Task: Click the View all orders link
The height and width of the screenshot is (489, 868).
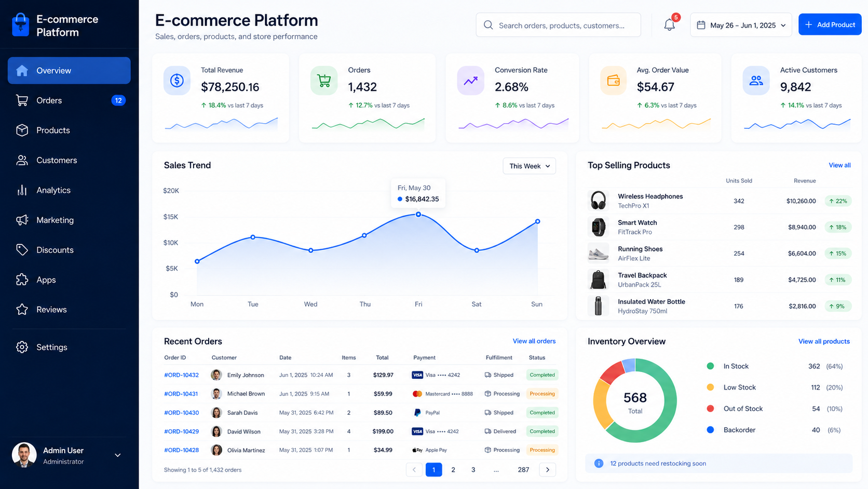Action: point(534,341)
